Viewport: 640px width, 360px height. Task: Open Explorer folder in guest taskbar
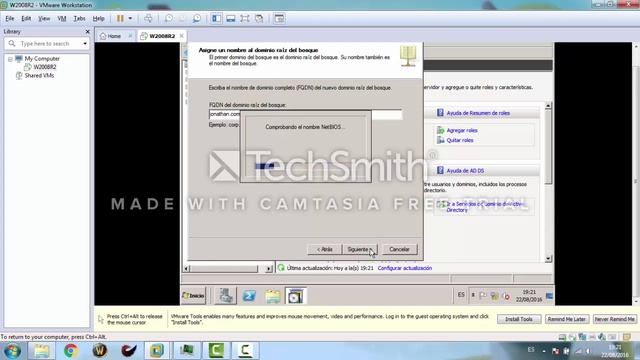(x=272, y=296)
